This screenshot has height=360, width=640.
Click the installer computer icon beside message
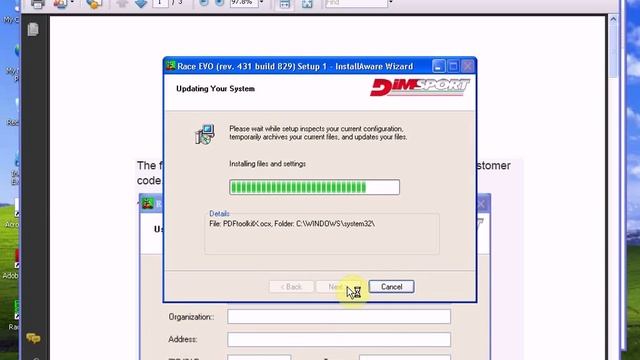click(x=205, y=134)
